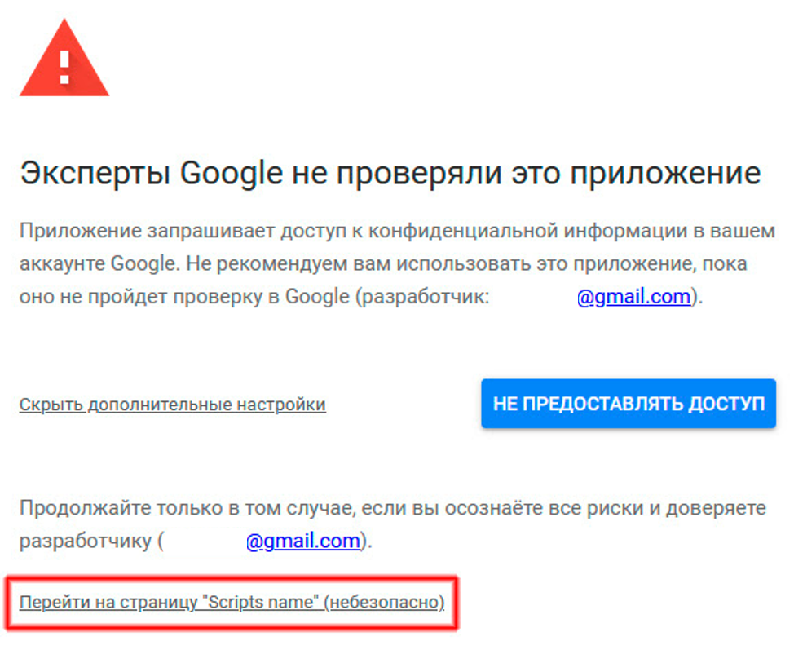Click the white exclamation mark inside the triangle
The width and height of the screenshot is (794, 672).
[x=64, y=68]
